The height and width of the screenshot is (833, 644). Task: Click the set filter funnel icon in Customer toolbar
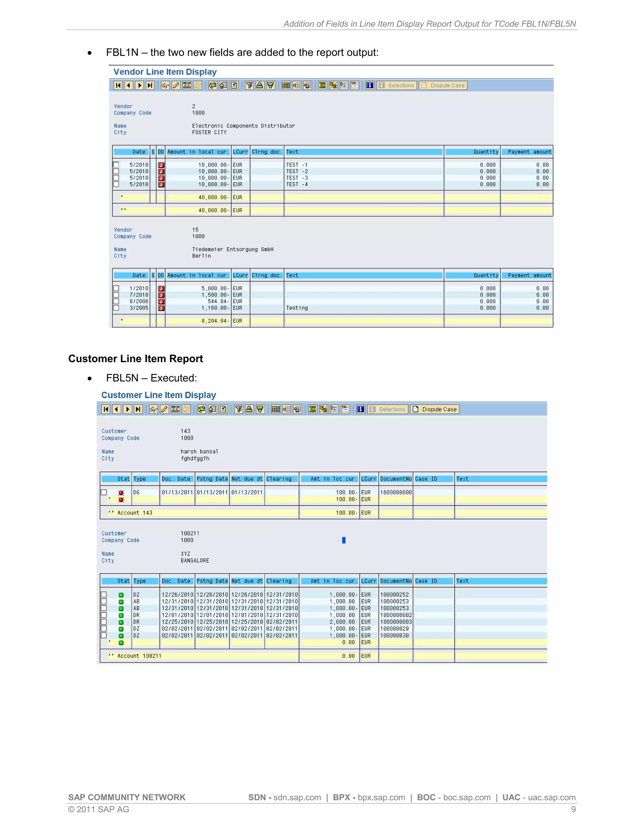(x=238, y=409)
